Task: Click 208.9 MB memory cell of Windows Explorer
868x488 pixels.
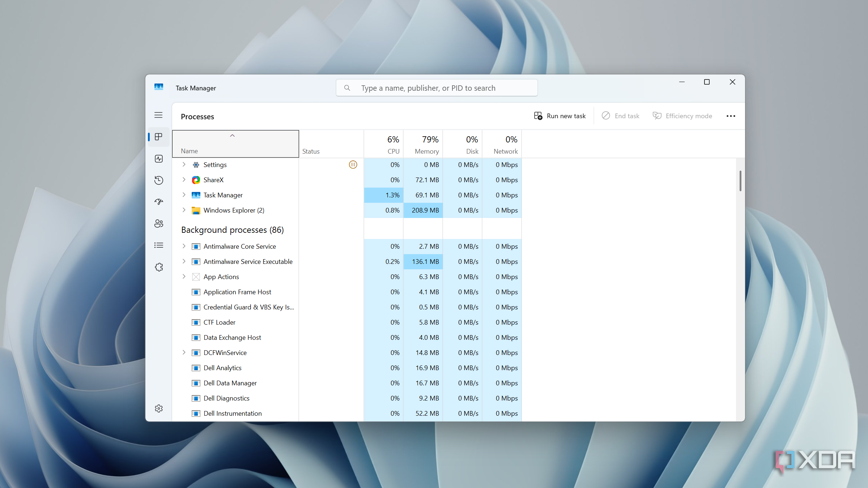Action: click(423, 210)
